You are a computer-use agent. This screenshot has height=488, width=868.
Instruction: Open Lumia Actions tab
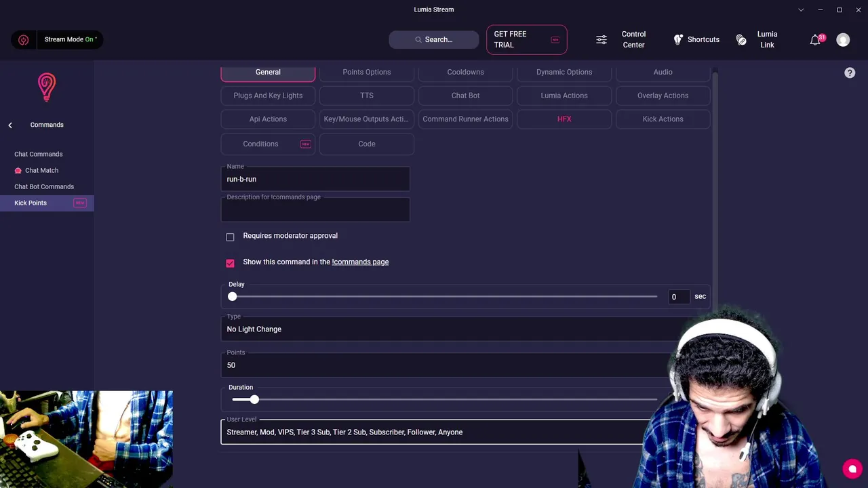click(x=564, y=96)
